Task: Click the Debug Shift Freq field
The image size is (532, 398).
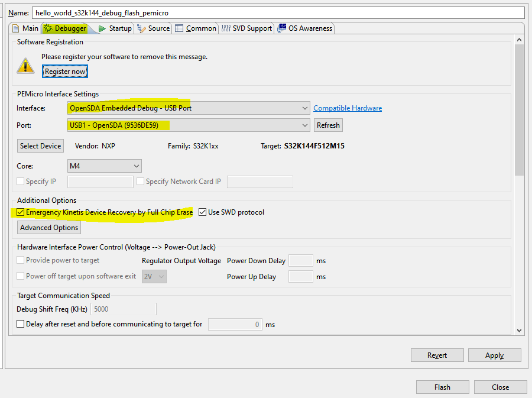Action: tap(124, 309)
